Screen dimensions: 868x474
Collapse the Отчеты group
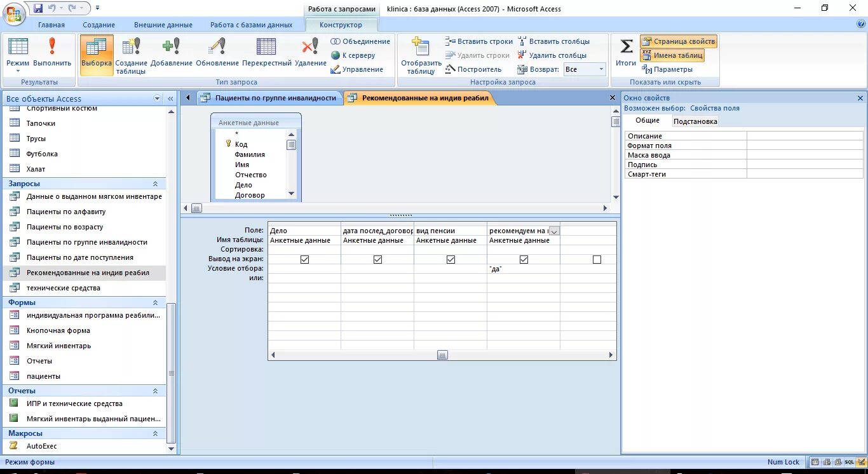click(155, 391)
